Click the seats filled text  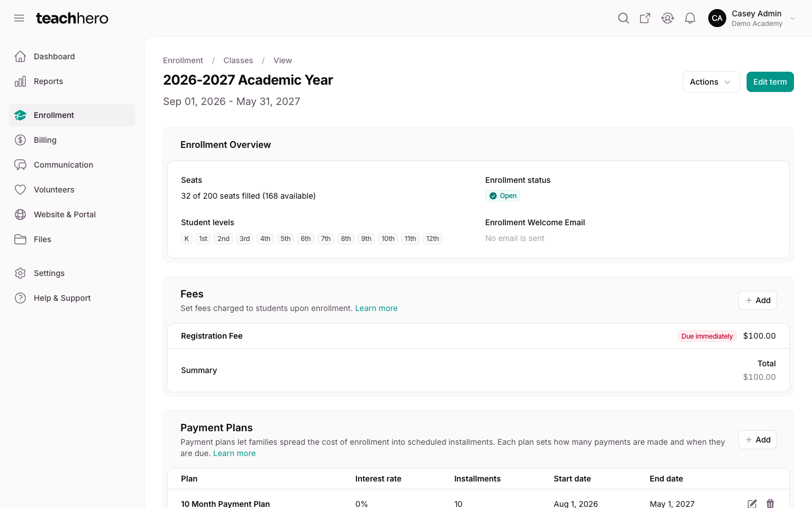[x=248, y=196]
